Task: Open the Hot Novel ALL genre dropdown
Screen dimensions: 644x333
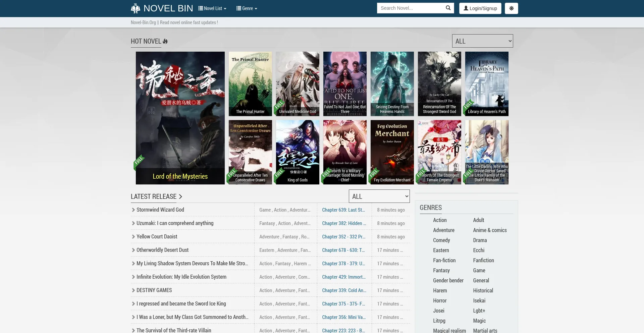Action: pos(482,41)
